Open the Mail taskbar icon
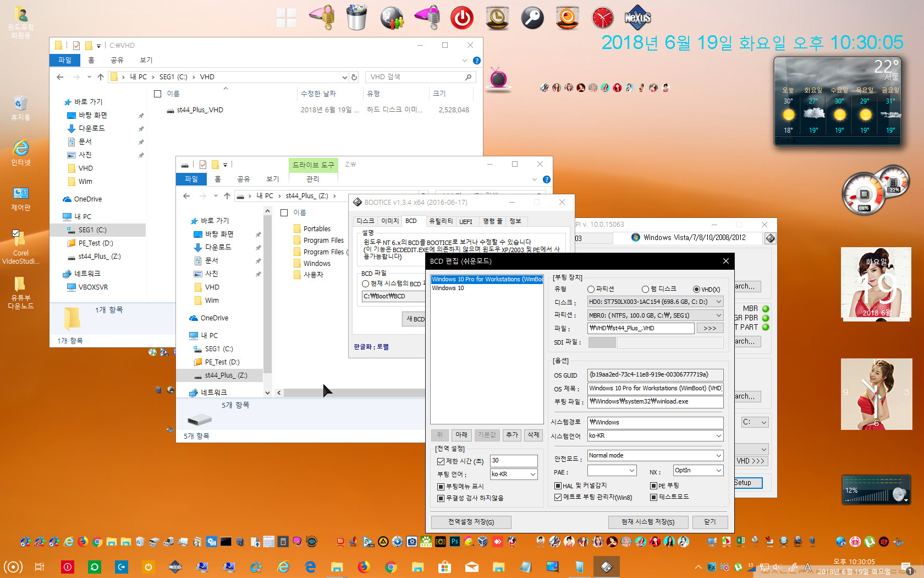Image resolution: width=924 pixels, height=578 pixels. 471,566
